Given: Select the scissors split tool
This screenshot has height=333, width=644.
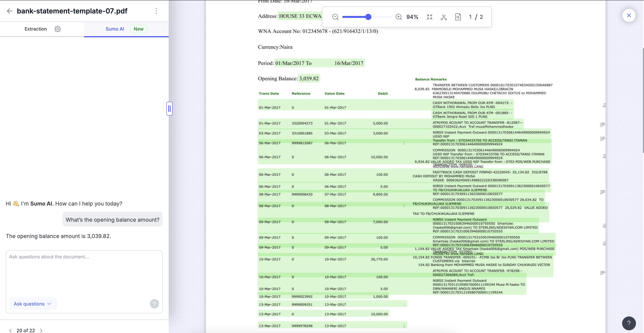Looking at the screenshot, I should pyautogui.click(x=444, y=17).
